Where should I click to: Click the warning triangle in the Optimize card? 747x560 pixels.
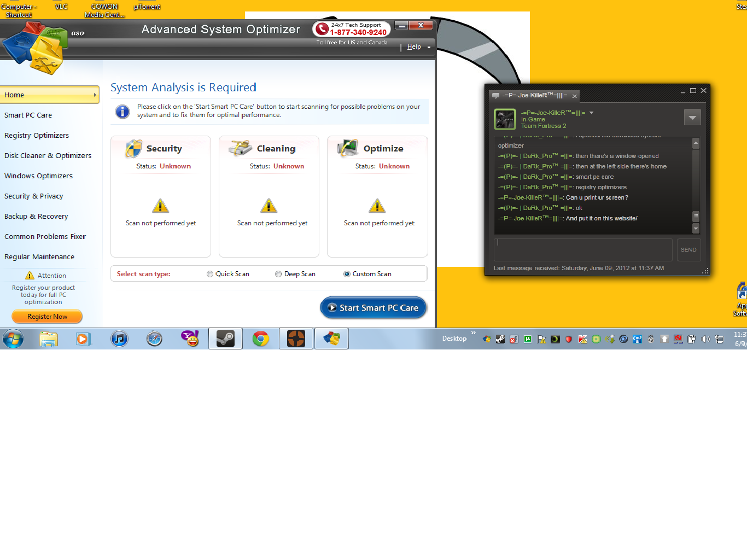click(377, 206)
